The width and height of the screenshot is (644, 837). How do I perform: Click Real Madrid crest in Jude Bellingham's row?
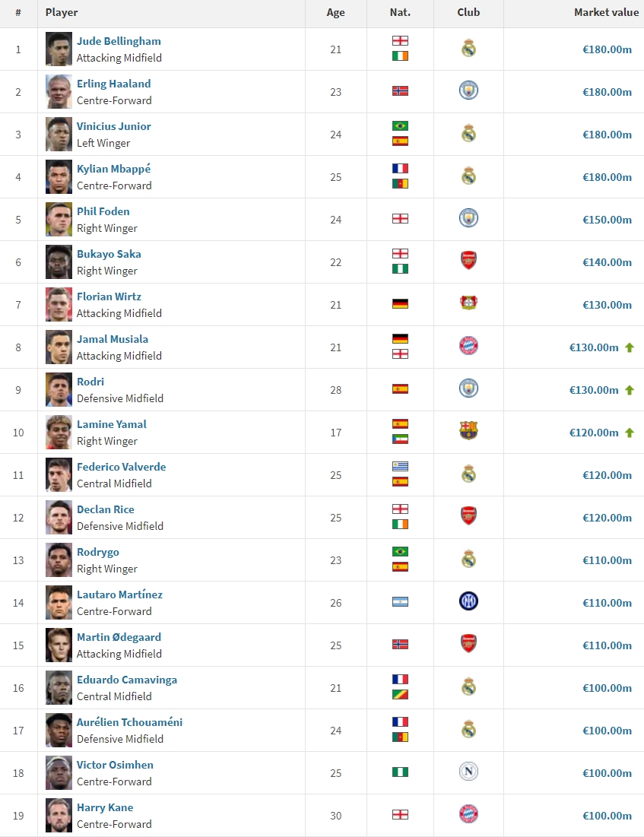(x=468, y=49)
